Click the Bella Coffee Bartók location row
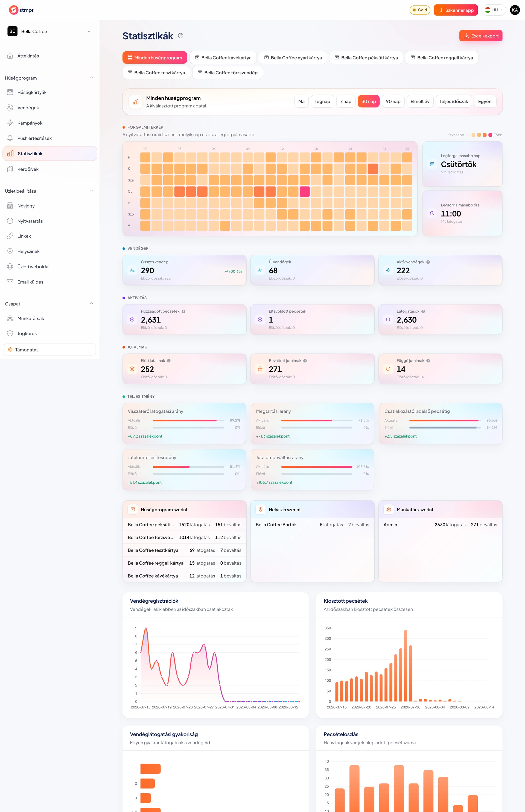Image resolution: width=525 pixels, height=812 pixels. pos(312,525)
